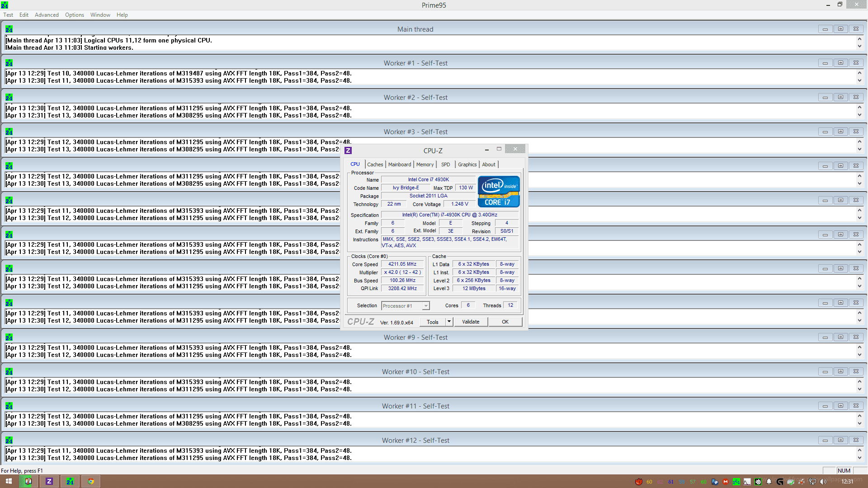868x488 pixels.
Task: Open Prime95 from the taskbar
Action: (x=70, y=481)
